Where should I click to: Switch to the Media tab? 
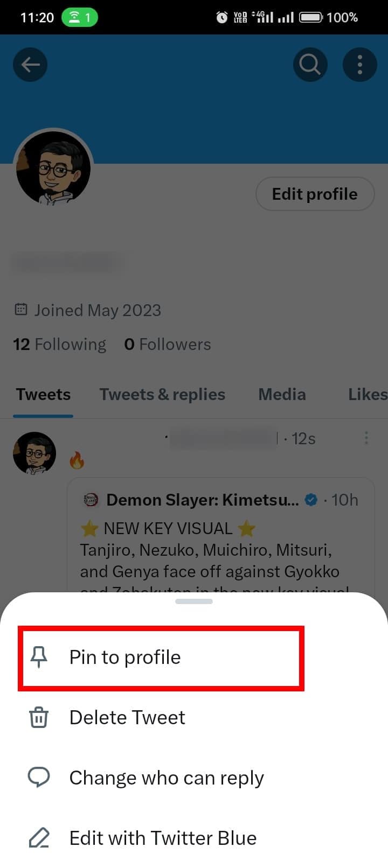(281, 394)
